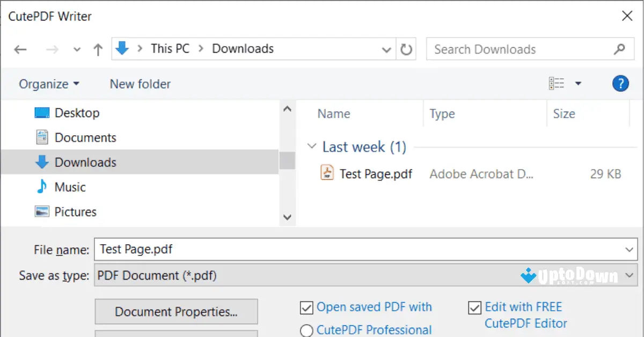This screenshot has width=644, height=337.
Task: Click the Document Properties button
Action: [176, 311]
